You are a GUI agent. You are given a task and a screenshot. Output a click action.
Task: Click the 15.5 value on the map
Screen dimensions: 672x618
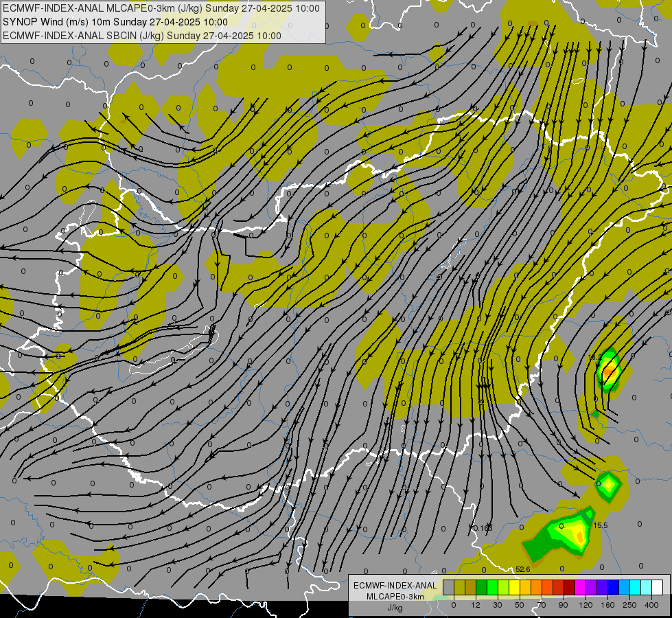coord(601,525)
